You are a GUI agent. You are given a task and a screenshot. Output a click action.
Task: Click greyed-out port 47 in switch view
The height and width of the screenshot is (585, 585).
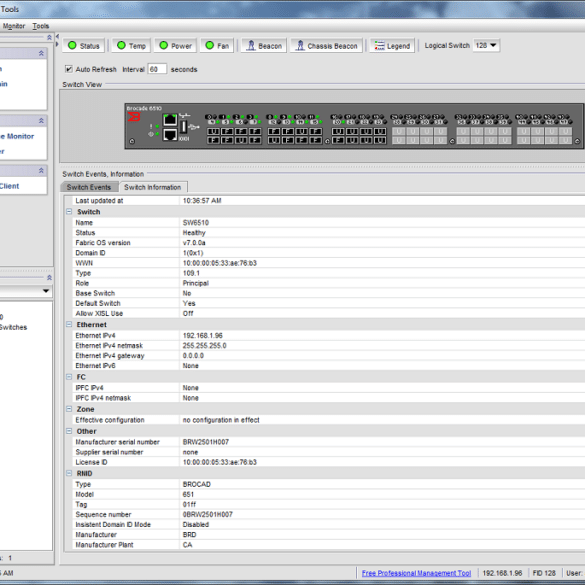[x=565, y=140]
